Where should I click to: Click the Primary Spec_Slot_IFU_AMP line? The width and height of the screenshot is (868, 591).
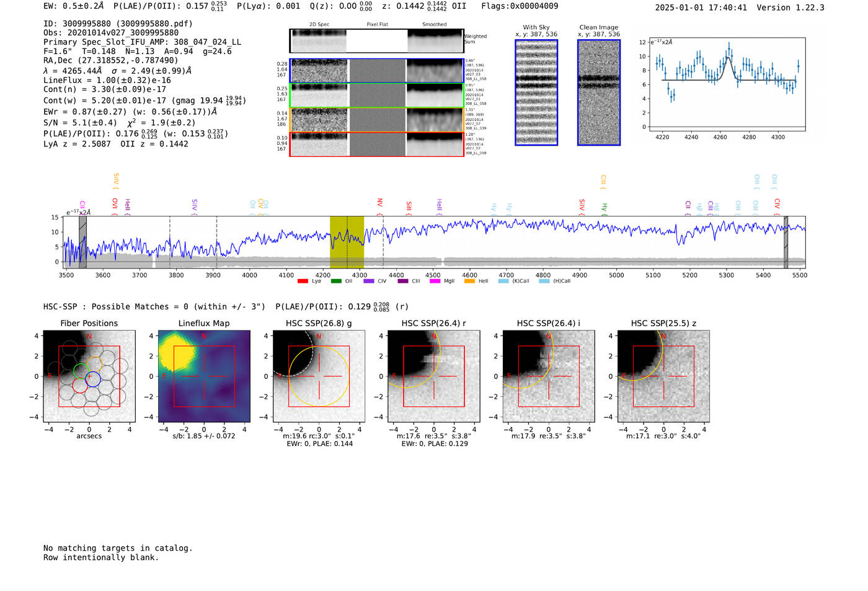(143, 42)
